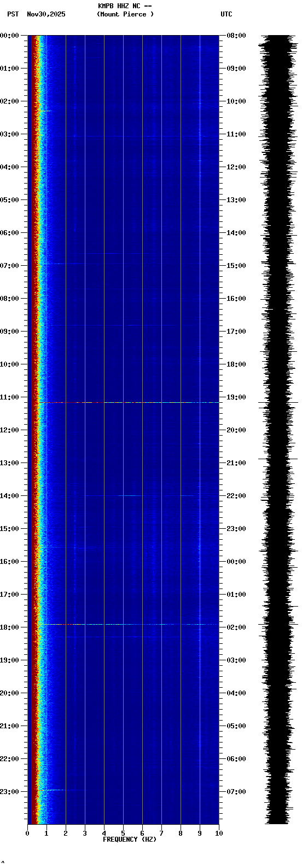Click the date 'Nov30,2025' label
The height and width of the screenshot is (868, 302).
pos(46,14)
